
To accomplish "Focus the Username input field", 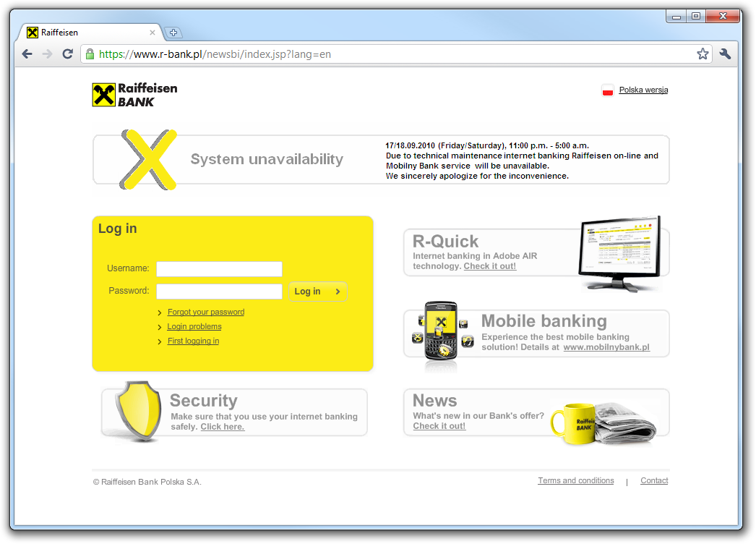I will [x=220, y=269].
